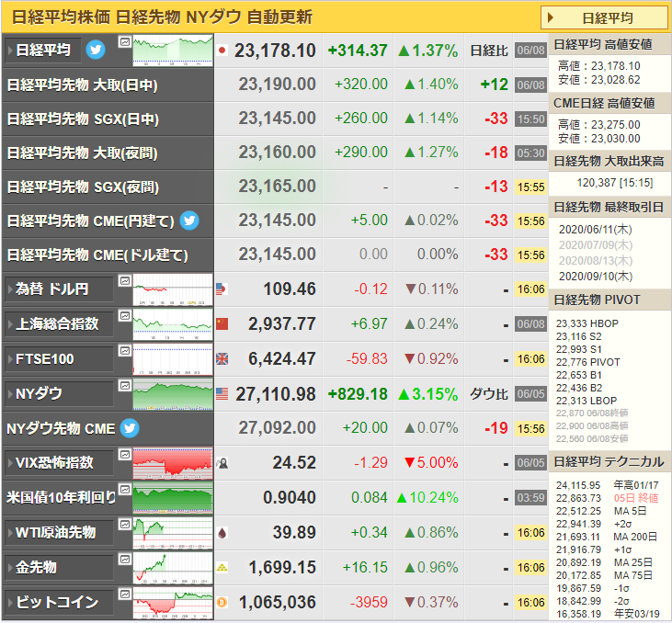Select 2020/09/10(木) final trading date
Viewport: 672px width, 623px height.
pyautogui.click(x=596, y=277)
